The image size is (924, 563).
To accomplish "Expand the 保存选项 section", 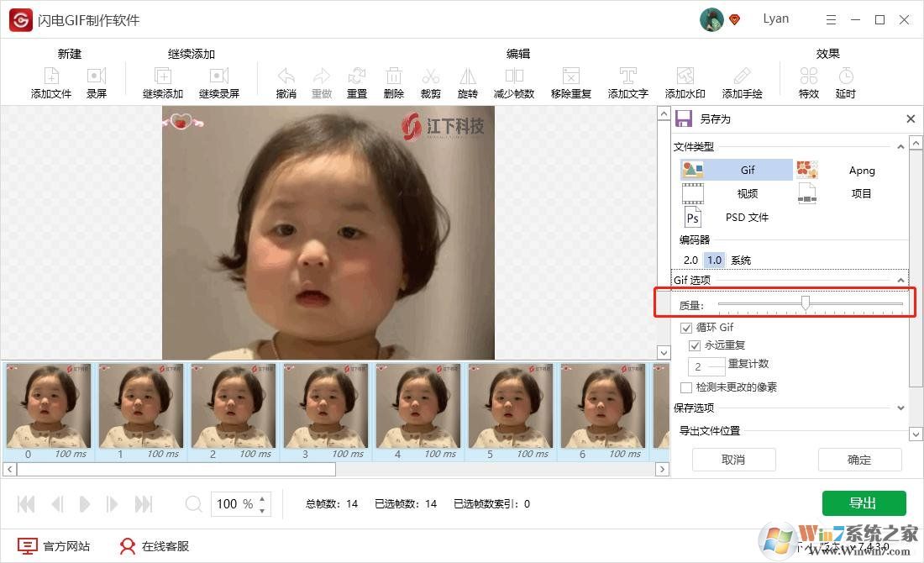I will (900, 408).
